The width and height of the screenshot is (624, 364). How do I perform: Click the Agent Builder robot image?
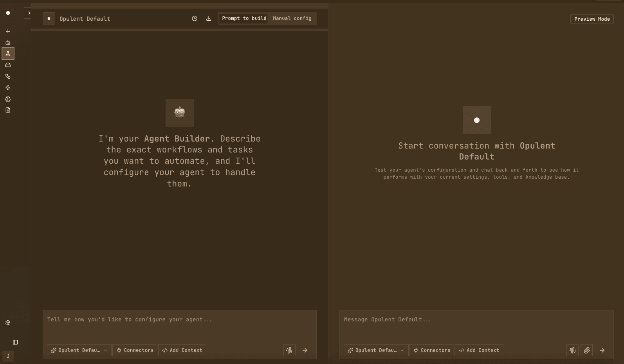click(x=180, y=113)
